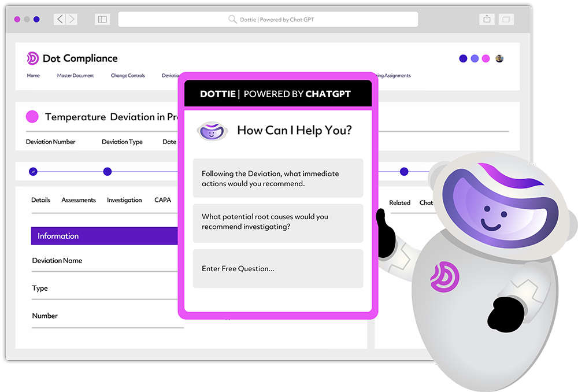
Task: Click the Dottie mascot icon in chat header
Action: [212, 131]
